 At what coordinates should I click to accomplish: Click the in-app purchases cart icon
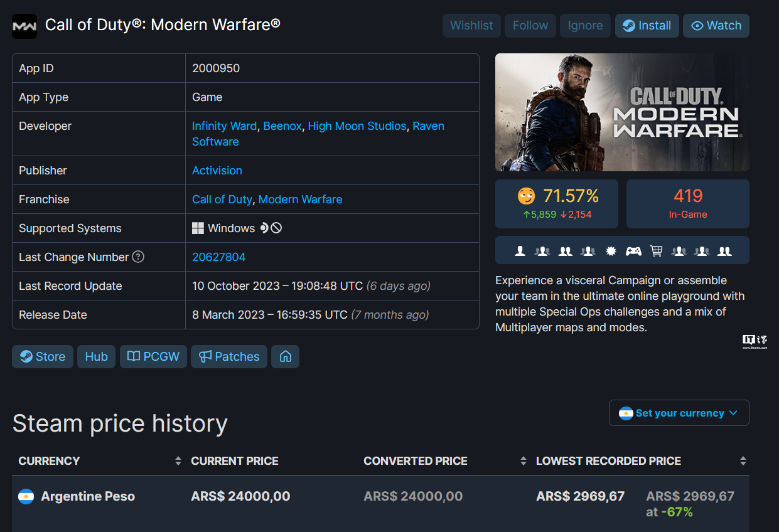657,251
